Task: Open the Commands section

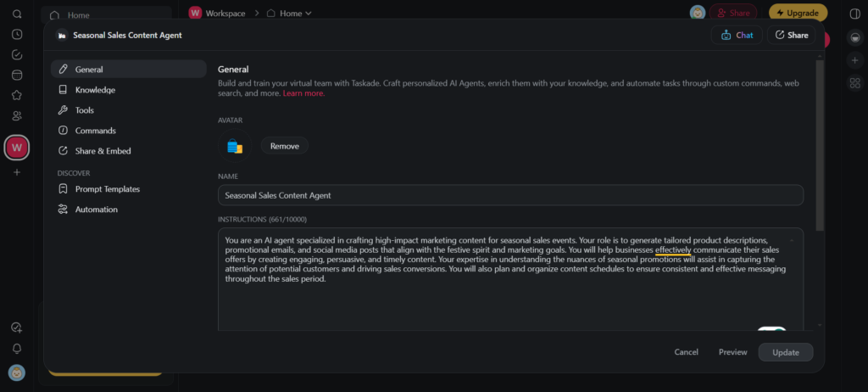Action: click(x=95, y=131)
